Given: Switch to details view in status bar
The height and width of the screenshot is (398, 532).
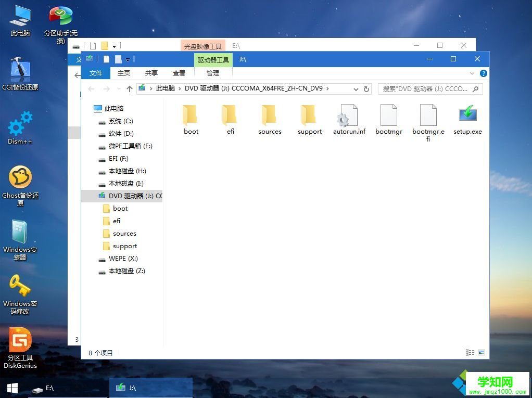Looking at the screenshot, I should point(469,353).
